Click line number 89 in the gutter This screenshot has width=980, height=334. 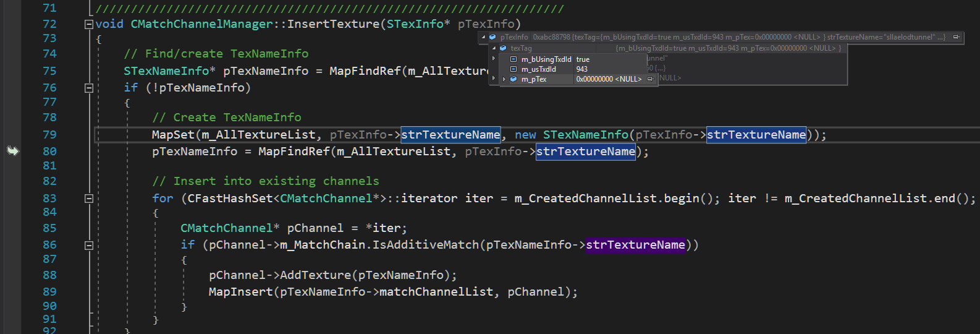point(49,292)
